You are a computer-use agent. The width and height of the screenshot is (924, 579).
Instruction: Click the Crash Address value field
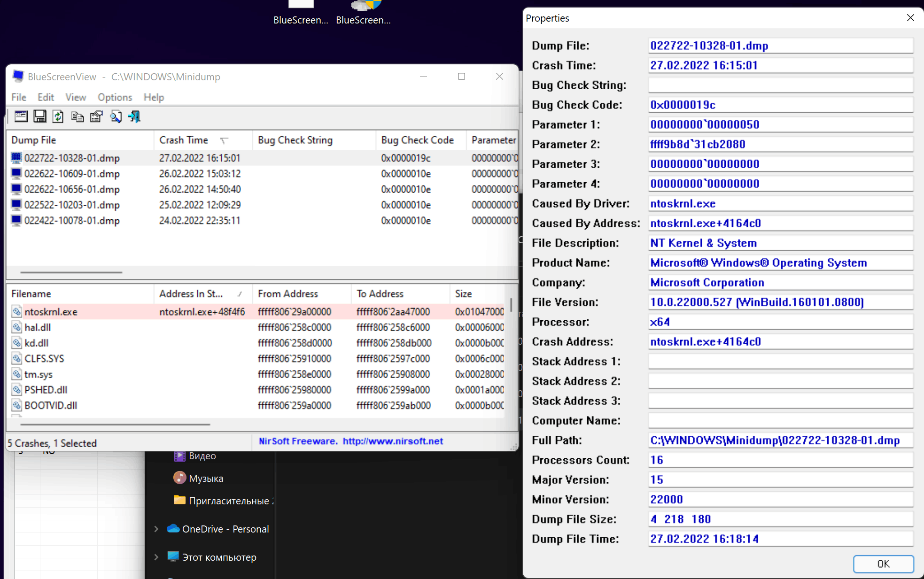781,341
